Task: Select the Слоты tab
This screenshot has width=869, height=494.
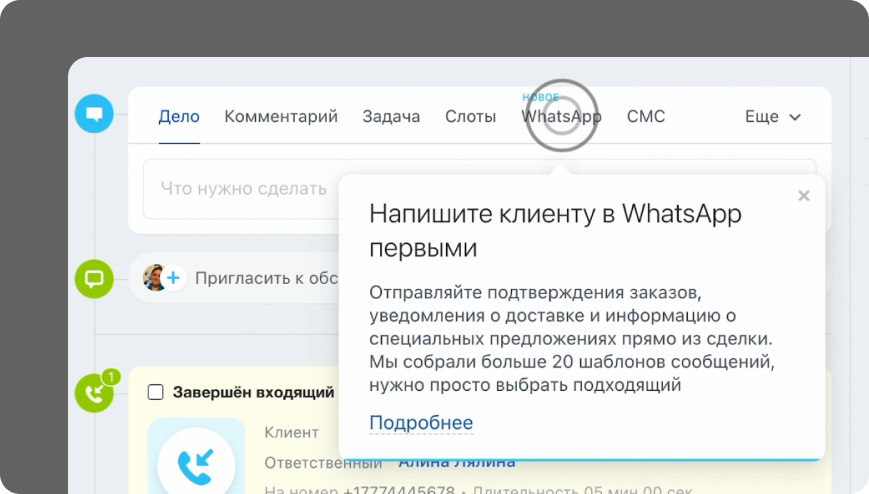Action: point(471,116)
